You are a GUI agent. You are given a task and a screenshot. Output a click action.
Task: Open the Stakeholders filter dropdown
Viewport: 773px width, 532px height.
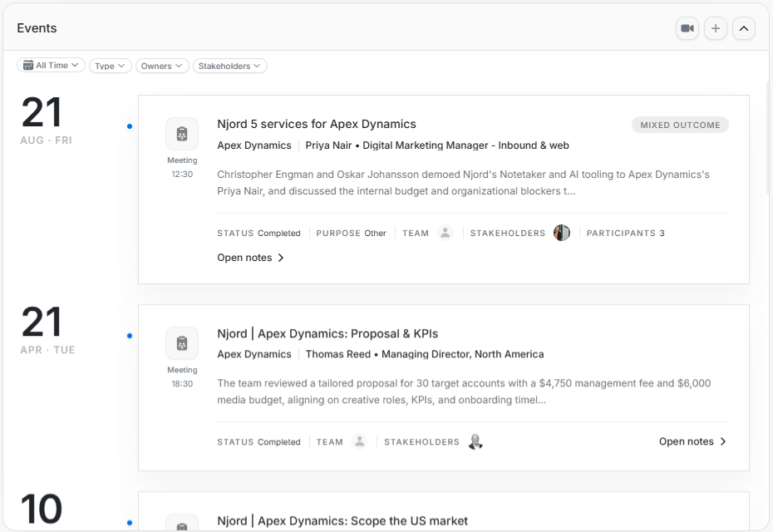[229, 66]
